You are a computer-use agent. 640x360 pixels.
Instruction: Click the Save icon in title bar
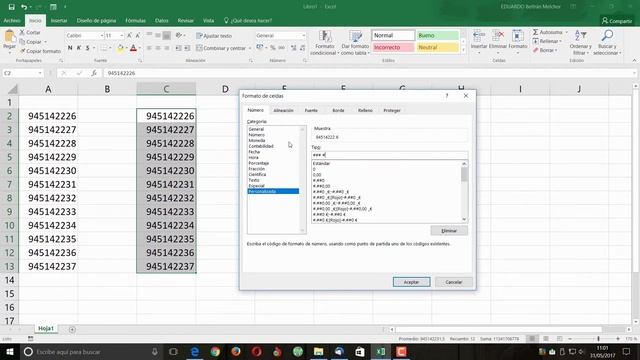(11, 7)
